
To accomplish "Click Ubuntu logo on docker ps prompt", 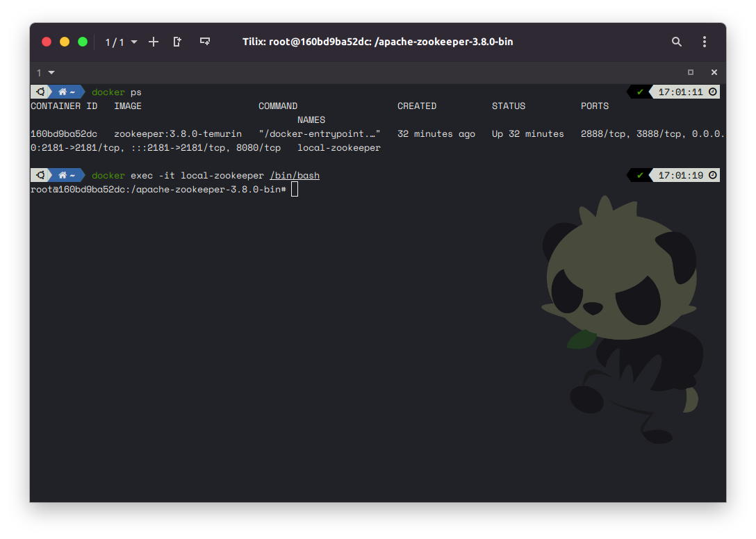I will [x=41, y=92].
